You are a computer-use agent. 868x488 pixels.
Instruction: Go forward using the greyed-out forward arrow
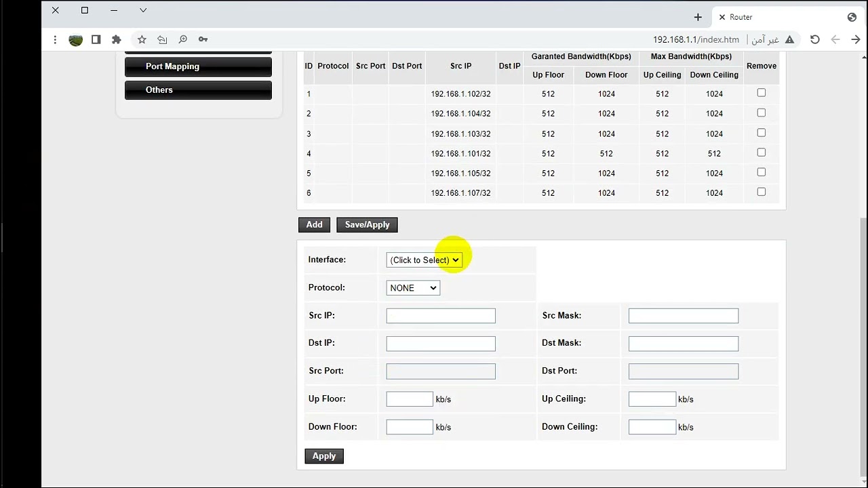pyautogui.click(x=835, y=40)
